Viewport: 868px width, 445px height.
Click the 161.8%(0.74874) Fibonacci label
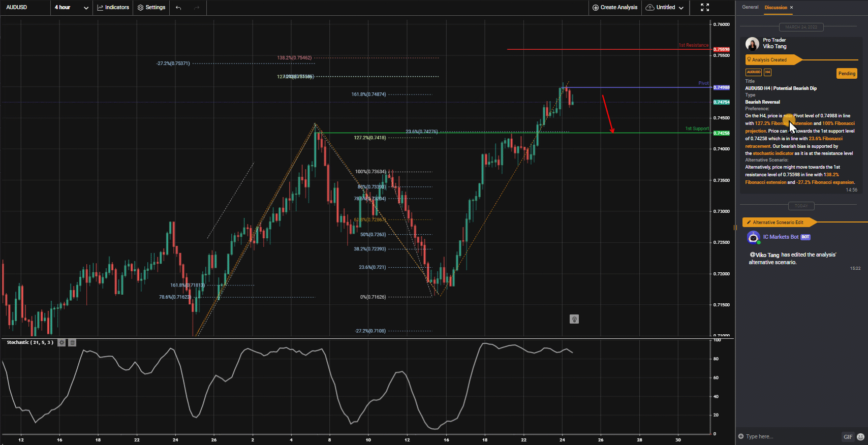click(368, 94)
